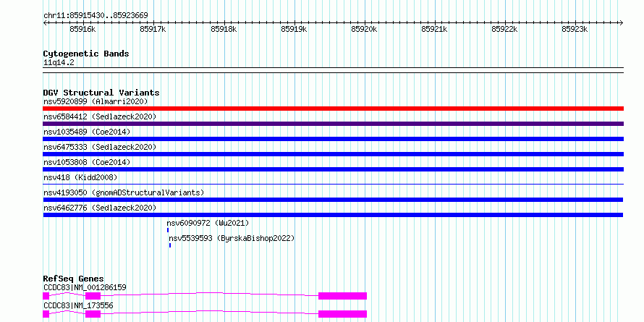Open variant nsv6090972 (Wu2021) label
This screenshot has width=644, height=322.
(x=208, y=223)
